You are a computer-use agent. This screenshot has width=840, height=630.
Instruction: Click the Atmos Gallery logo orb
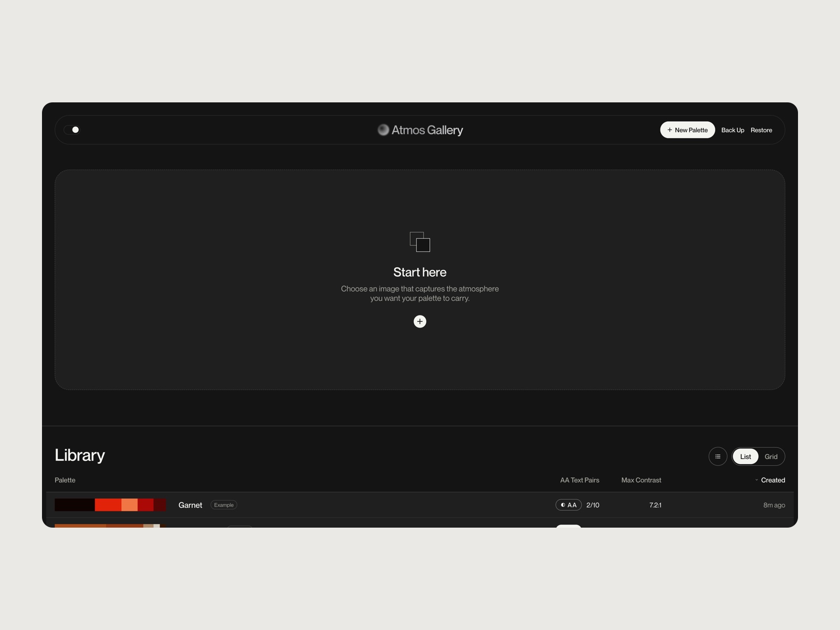(x=383, y=130)
